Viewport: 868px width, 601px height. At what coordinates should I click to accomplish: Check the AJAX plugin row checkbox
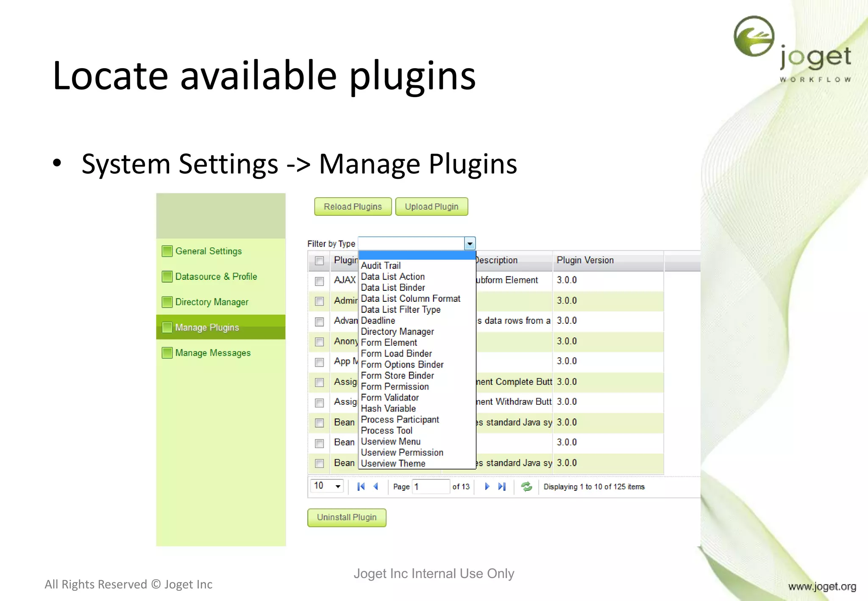coord(320,281)
